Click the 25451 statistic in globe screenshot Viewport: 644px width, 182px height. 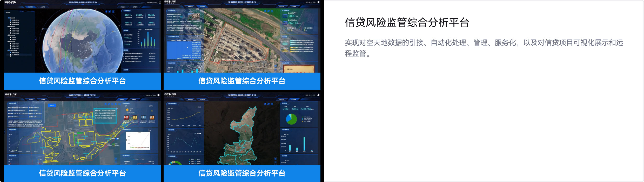pos(140,15)
